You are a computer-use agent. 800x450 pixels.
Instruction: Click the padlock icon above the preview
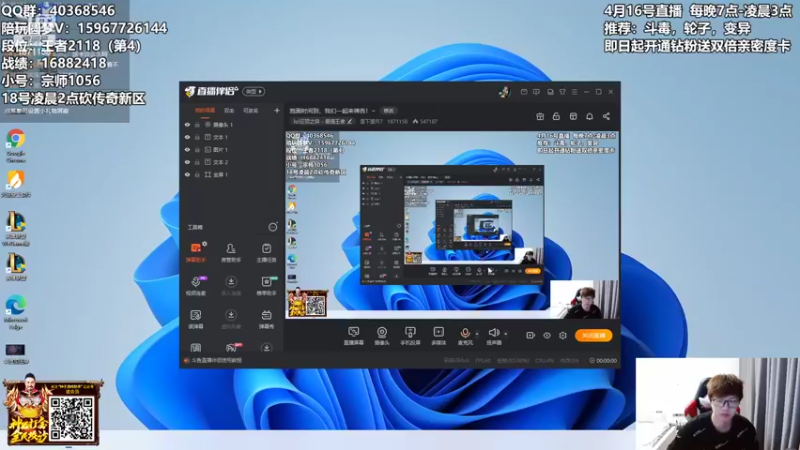pos(556,116)
